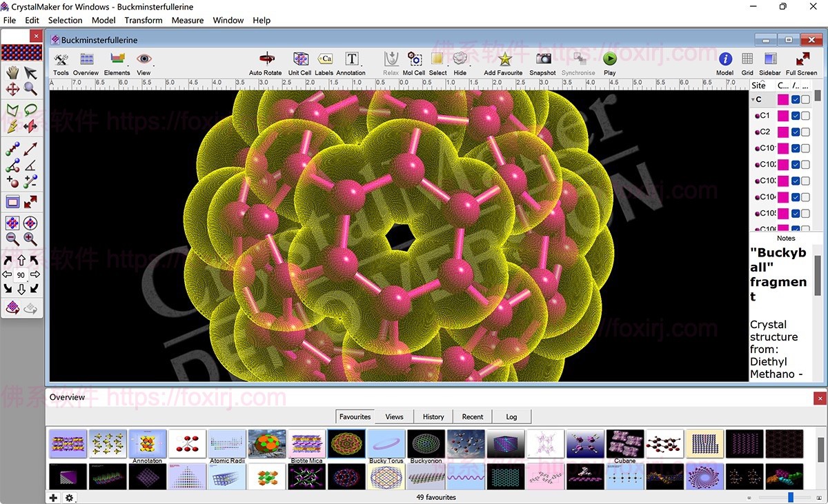Open the Elements periodic table icon

(x=117, y=60)
